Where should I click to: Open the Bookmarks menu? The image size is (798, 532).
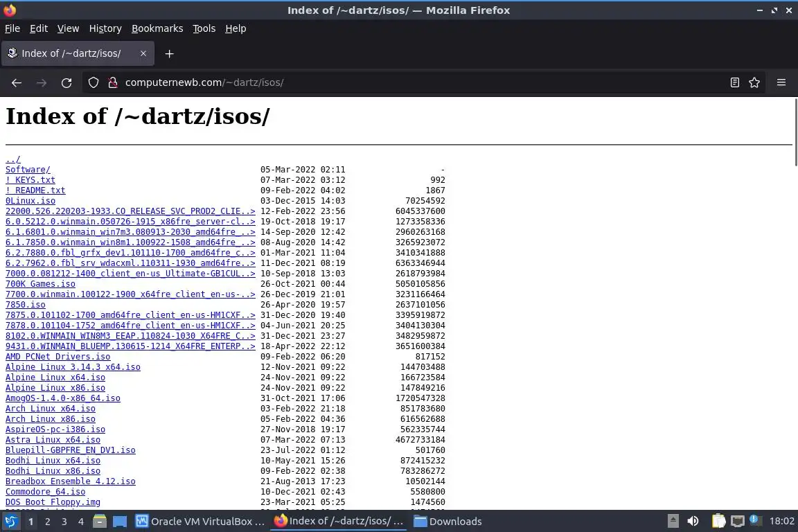[x=157, y=28]
